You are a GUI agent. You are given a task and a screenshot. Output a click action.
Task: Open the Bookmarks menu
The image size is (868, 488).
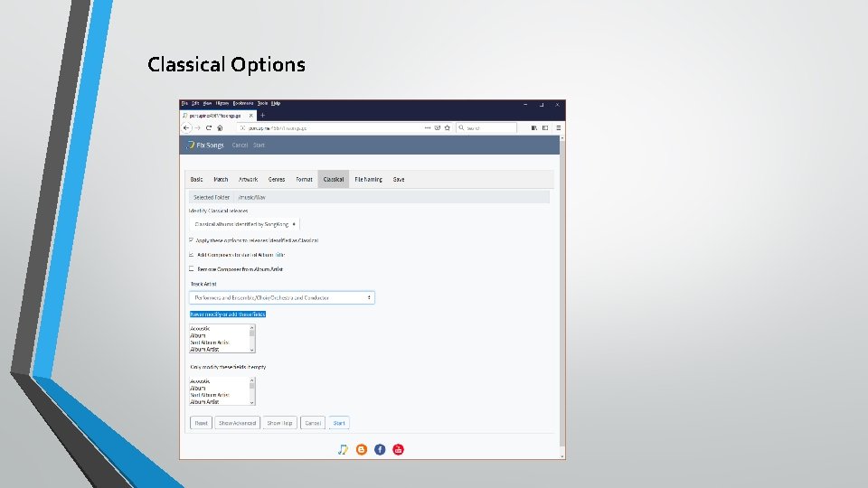[243, 103]
